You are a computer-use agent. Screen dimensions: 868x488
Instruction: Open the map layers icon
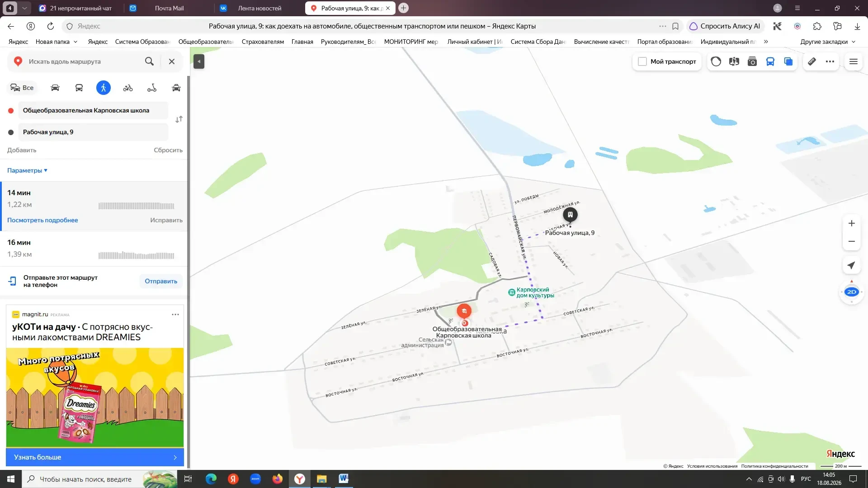click(788, 61)
